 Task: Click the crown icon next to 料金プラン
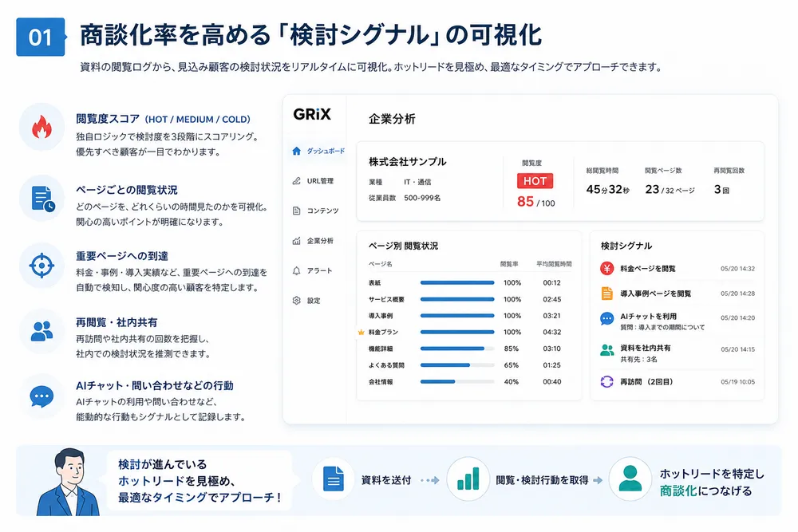pyautogui.click(x=361, y=332)
